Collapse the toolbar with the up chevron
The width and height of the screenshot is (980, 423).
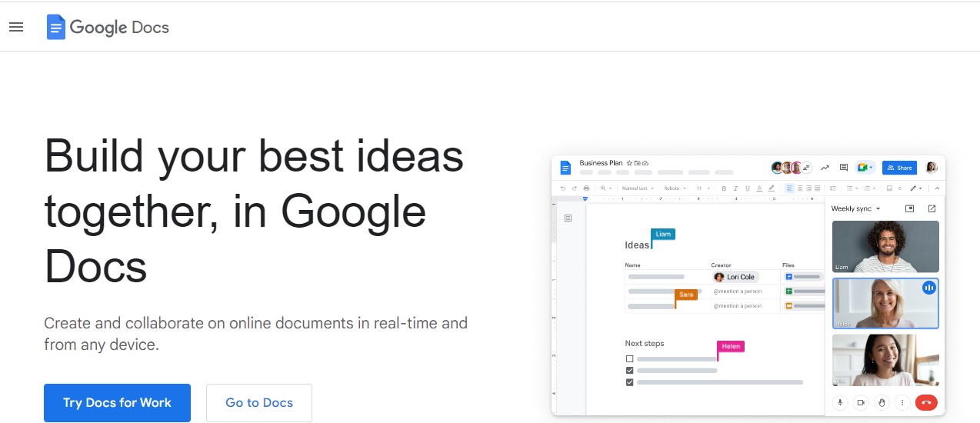(x=937, y=188)
